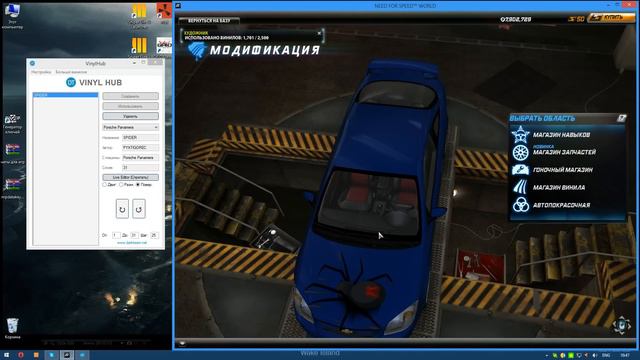Viewport: 640px width, 360px height.
Task: Open the racing shop wrench icon
Action: [520, 170]
